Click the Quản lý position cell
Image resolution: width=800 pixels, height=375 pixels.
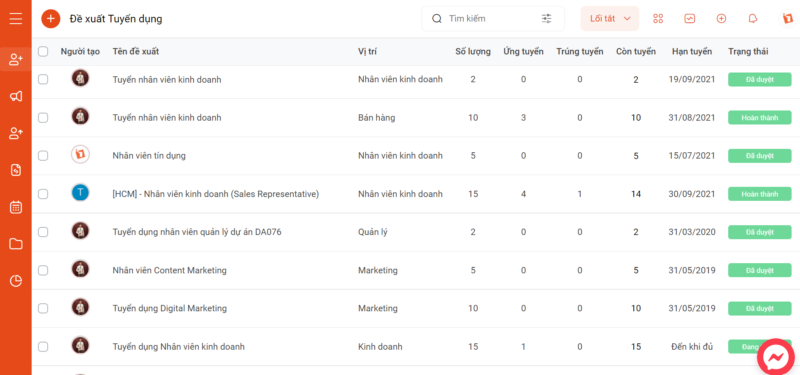pos(373,232)
